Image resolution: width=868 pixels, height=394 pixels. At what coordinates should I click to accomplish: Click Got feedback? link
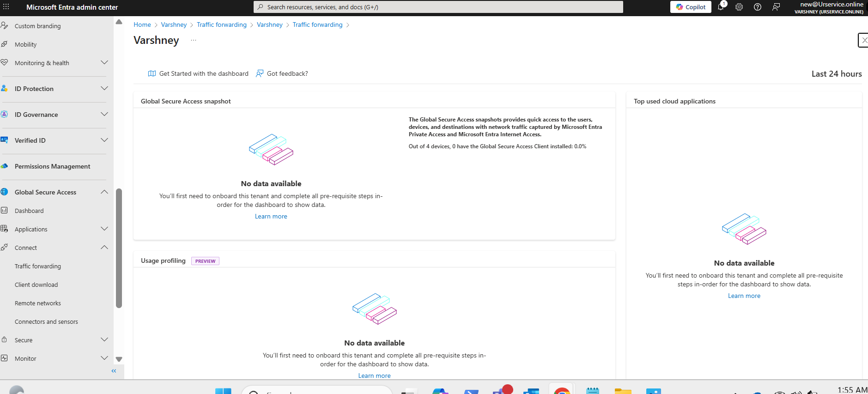[287, 73]
